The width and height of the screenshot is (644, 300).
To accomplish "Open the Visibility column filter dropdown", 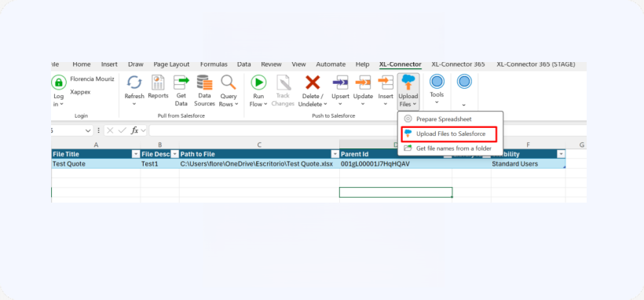I will pos(561,154).
